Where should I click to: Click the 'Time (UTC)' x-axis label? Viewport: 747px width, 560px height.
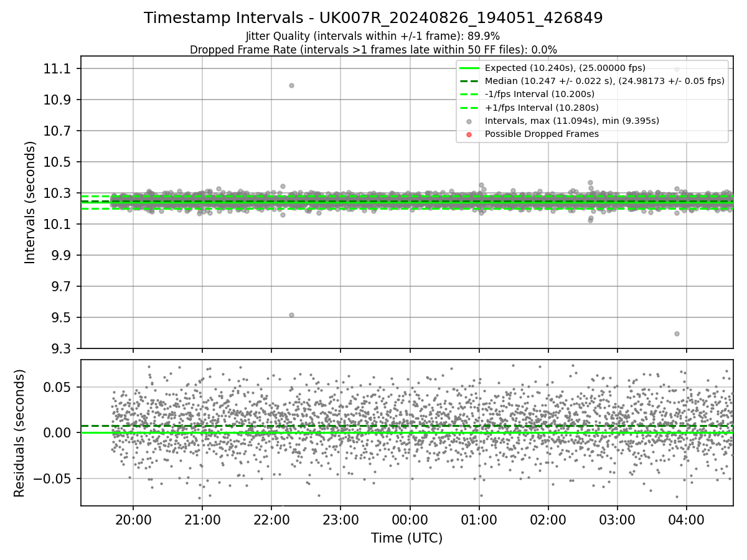pyautogui.click(x=406, y=538)
